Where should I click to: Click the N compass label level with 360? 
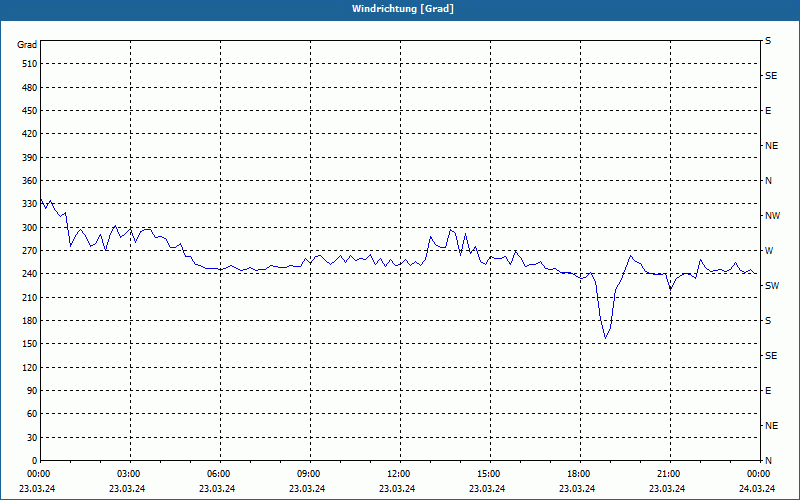click(768, 181)
